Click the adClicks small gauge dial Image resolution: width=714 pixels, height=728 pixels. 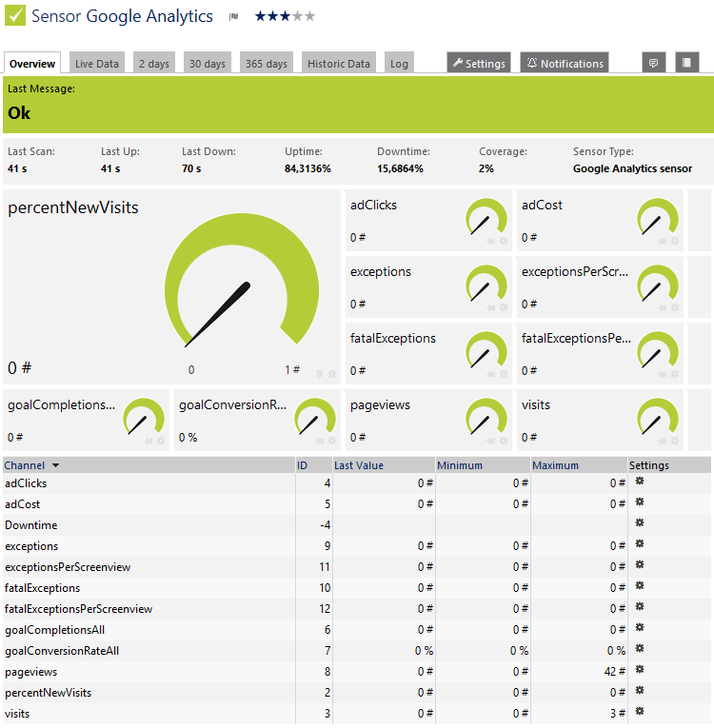486,217
